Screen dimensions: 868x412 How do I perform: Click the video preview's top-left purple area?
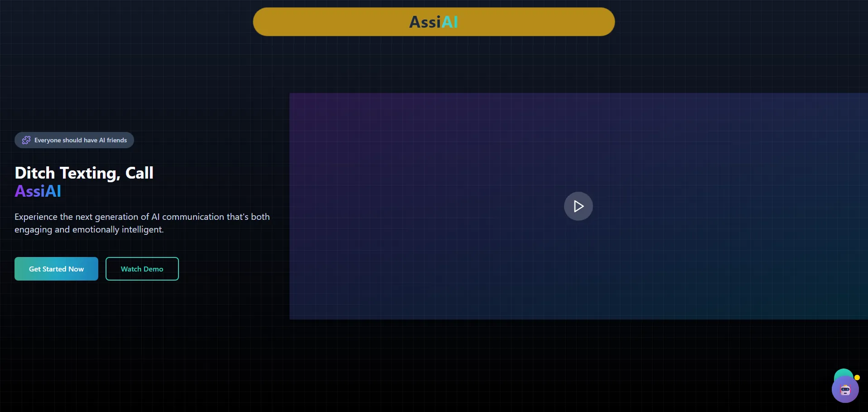pos(317,113)
